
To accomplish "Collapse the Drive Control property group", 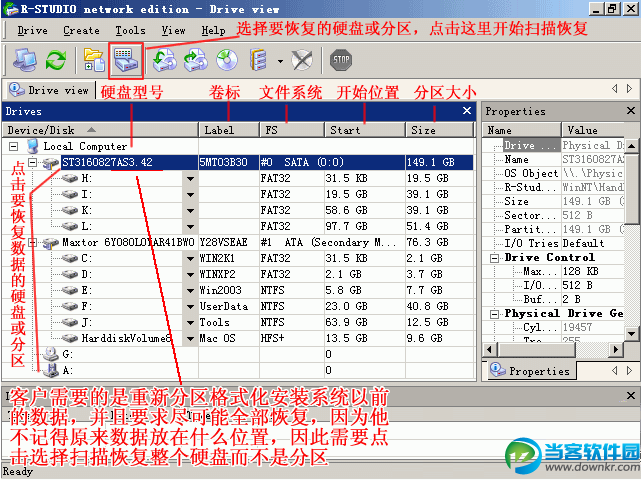I will click(495, 258).
